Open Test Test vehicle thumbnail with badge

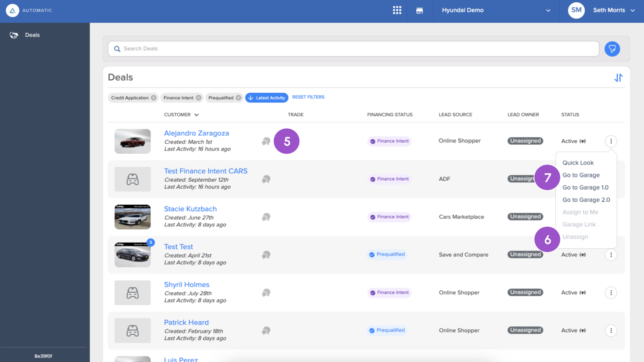pos(133,255)
